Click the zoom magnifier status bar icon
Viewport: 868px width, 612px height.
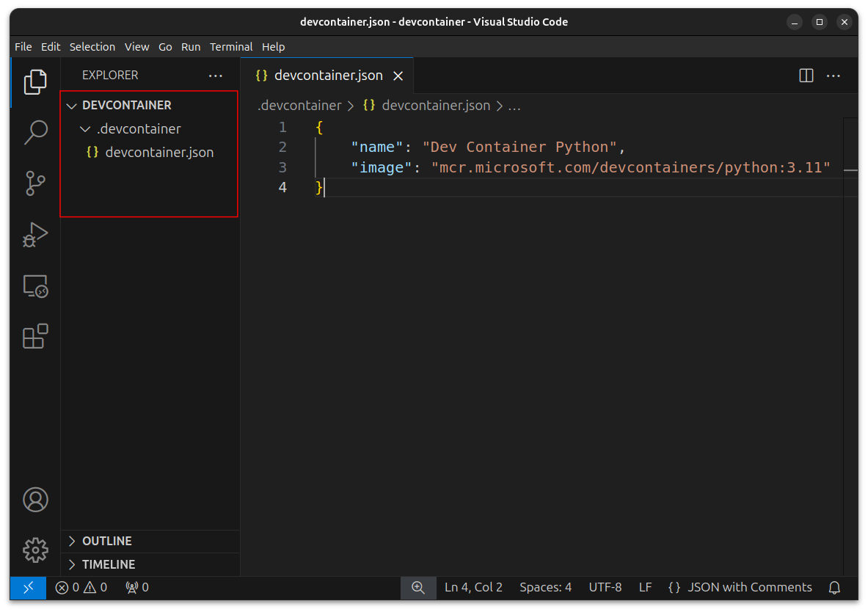418,588
